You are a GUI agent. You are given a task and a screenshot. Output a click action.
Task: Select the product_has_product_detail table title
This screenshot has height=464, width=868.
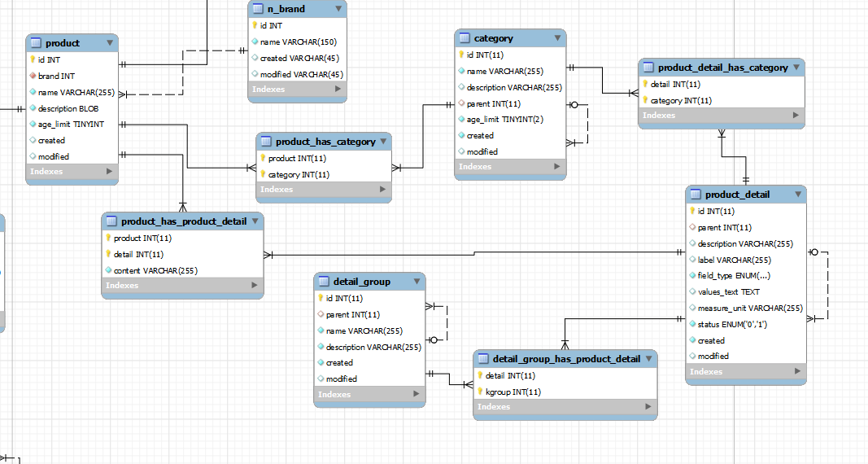(x=183, y=221)
